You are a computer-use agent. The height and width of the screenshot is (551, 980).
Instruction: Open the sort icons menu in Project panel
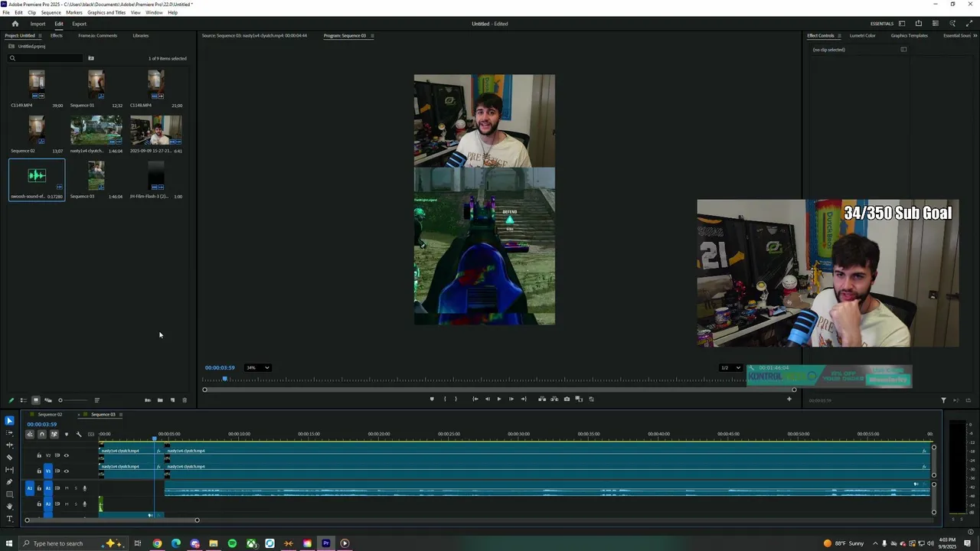[x=96, y=400]
